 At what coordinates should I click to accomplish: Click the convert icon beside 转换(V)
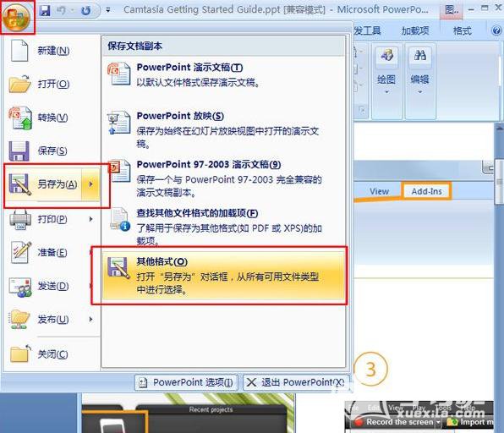tap(20, 118)
